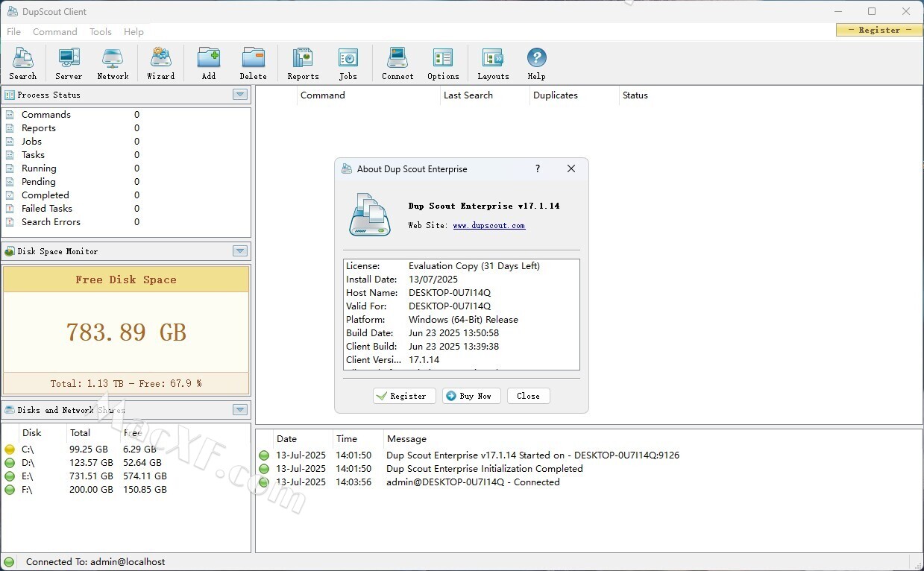
Task: Select the License row in About dialog
Action: pos(462,266)
